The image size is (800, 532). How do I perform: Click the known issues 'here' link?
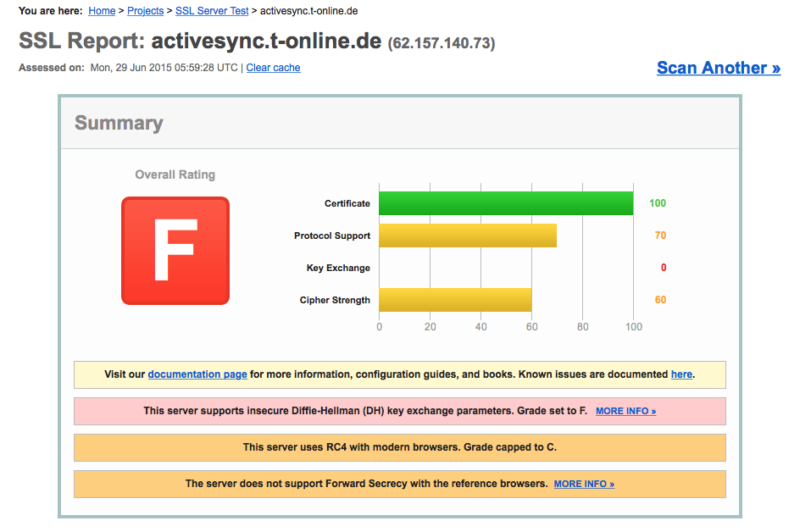[x=681, y=374]
